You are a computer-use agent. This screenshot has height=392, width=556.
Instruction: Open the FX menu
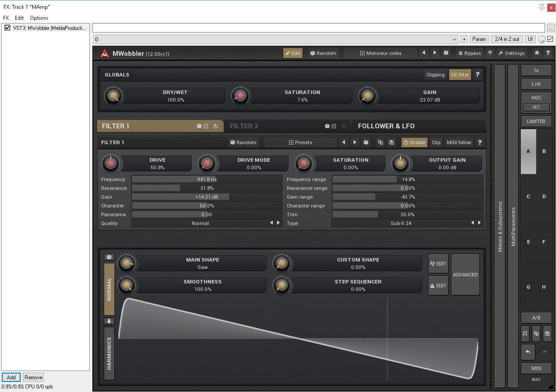[x=6, y=18]
